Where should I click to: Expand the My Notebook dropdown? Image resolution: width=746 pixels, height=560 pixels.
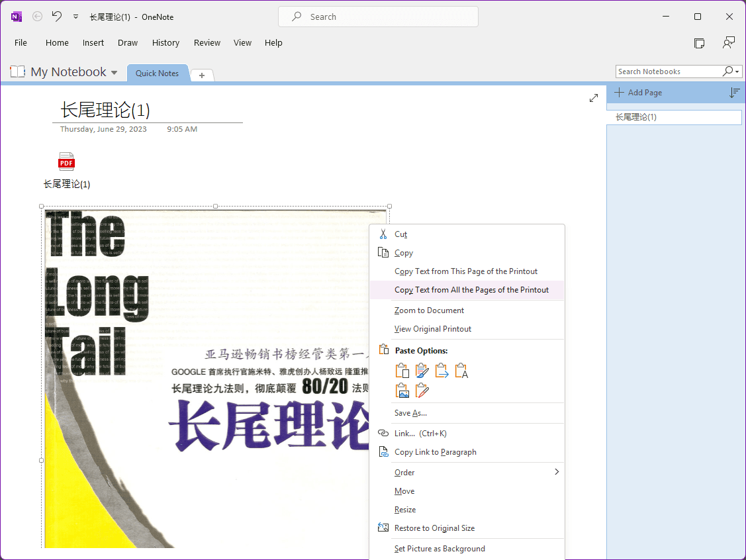pyautogui.click(x=114, y=73)
